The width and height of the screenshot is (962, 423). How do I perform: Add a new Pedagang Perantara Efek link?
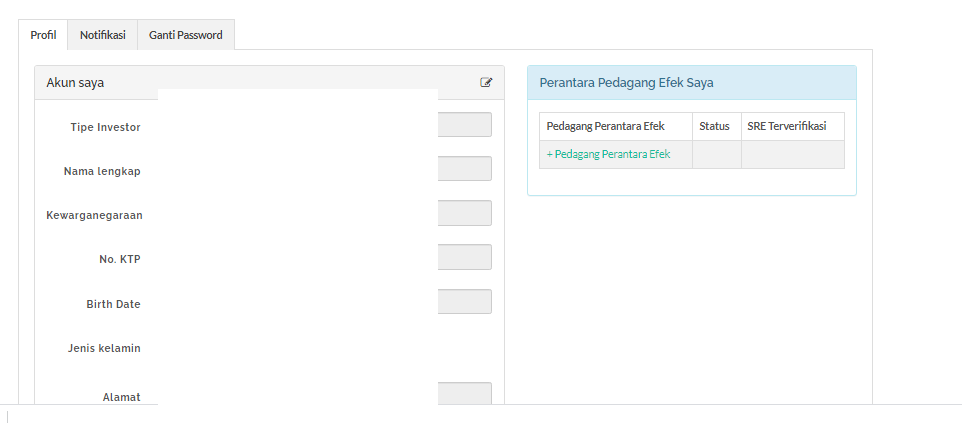(608, 154)
